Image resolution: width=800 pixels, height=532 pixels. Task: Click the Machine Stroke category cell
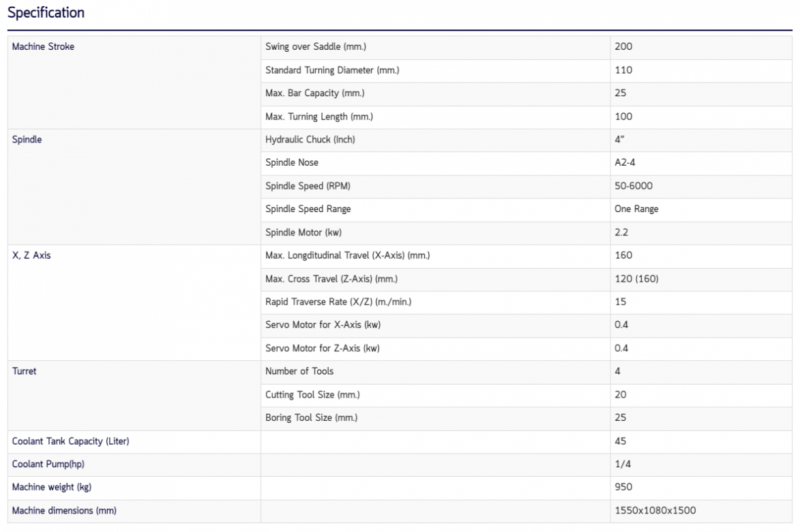44,47
